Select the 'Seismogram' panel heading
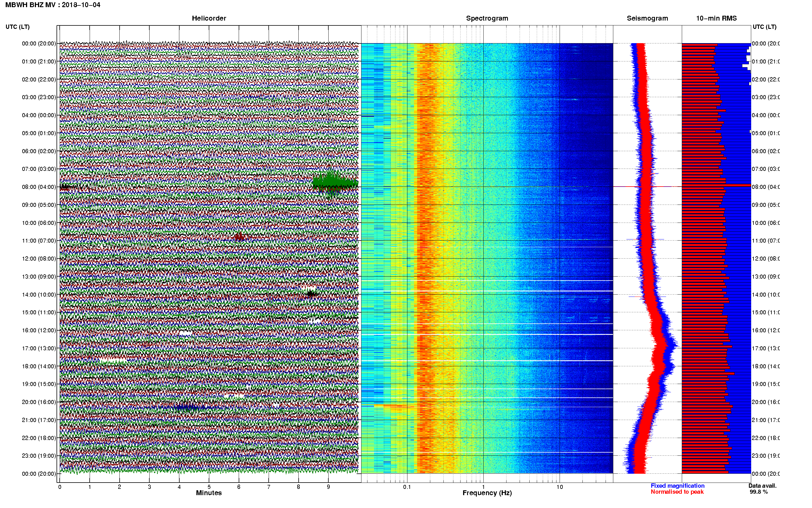The width and height of the screenshot is (812, 508). point(647,18)
